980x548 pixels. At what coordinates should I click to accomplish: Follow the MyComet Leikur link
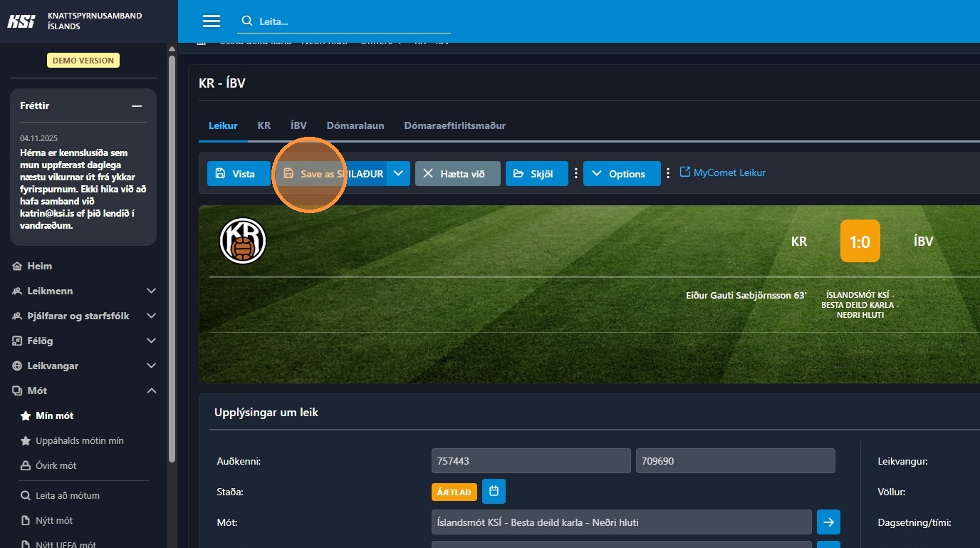723,172
